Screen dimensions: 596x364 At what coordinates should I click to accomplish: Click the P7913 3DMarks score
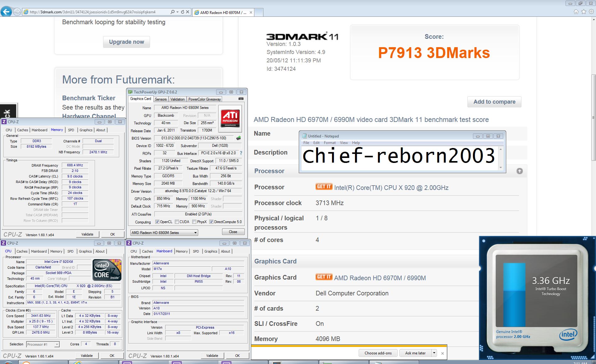[x=434, y=53]
